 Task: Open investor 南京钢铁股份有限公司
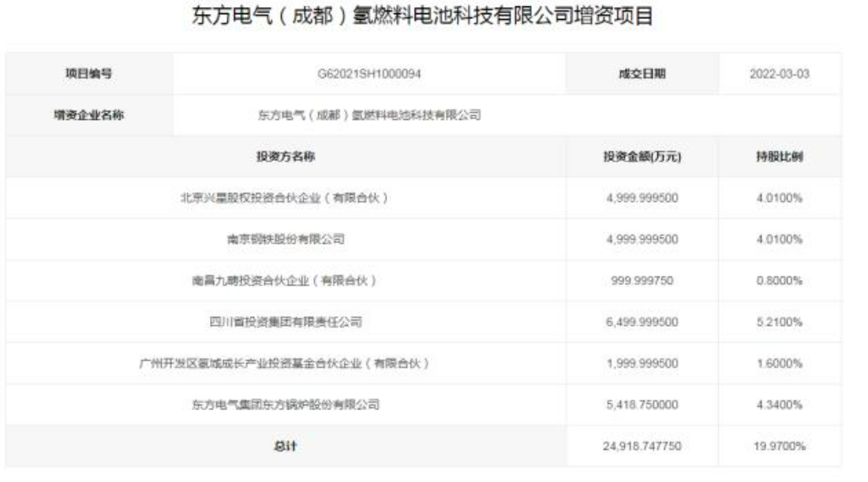286,240
